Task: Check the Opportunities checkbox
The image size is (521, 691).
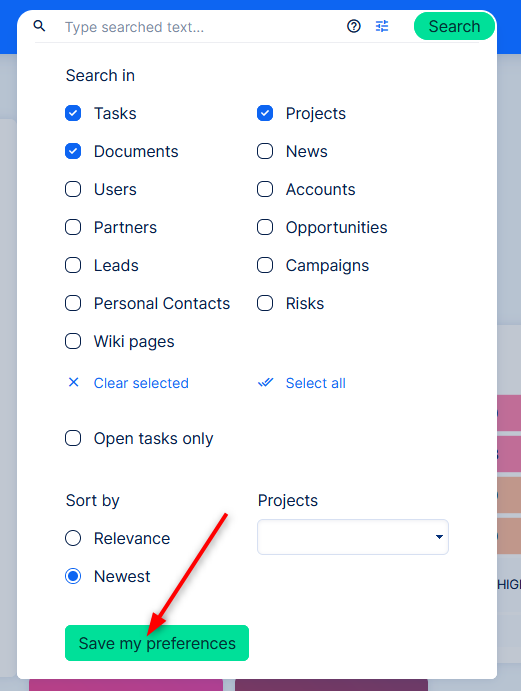Action: 265,227
